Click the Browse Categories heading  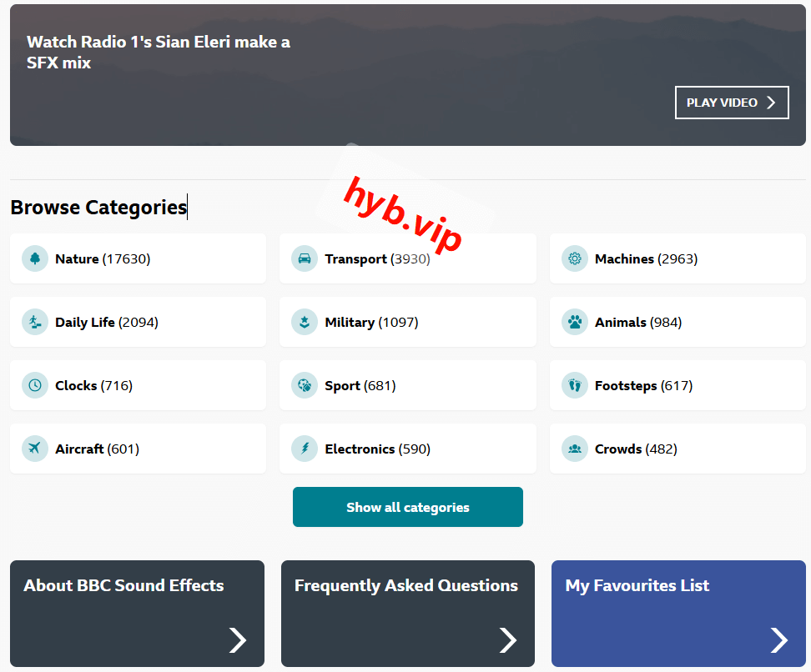click(98, 207)
